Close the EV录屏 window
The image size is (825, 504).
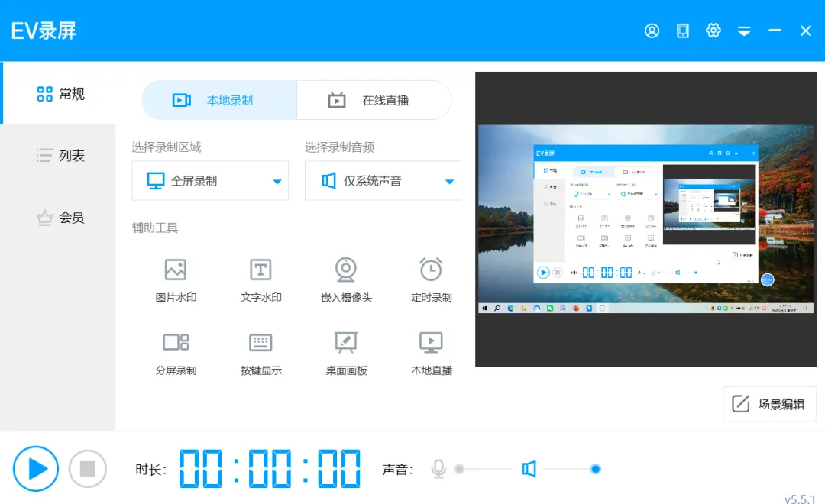click(x=806, y=31)
